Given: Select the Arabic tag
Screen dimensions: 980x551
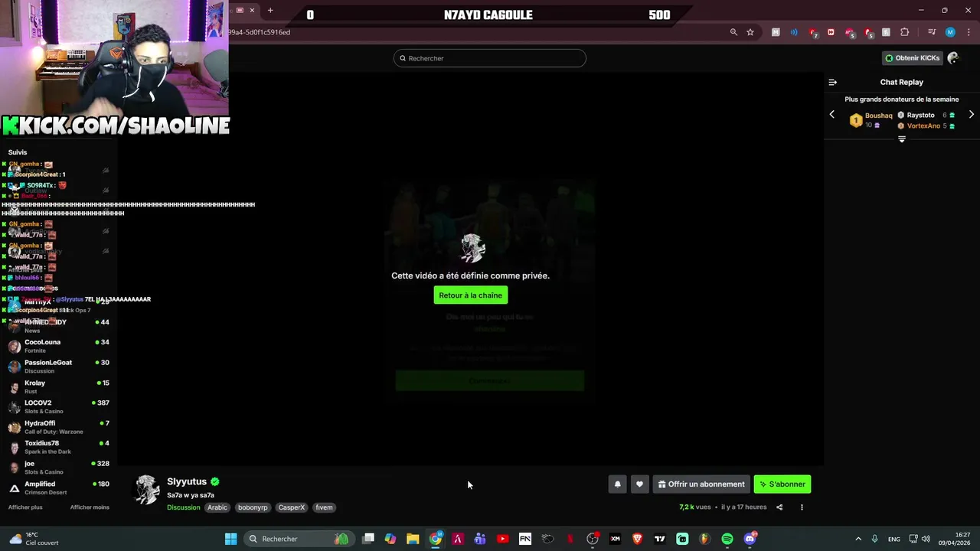Looking at the screenshot, I should pyautogui.click(x=217, y=507).
